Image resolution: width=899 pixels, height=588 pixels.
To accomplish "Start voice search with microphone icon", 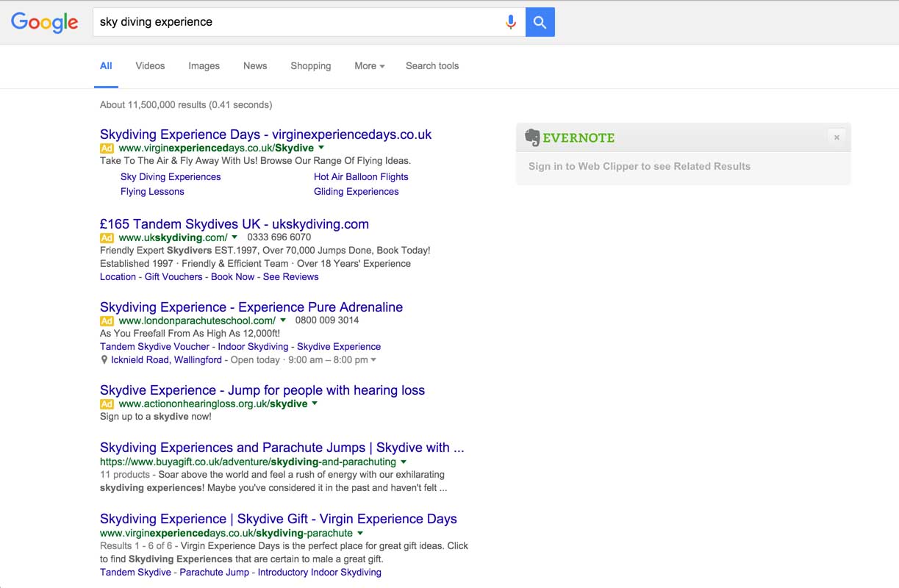I will tap(510, 22).
